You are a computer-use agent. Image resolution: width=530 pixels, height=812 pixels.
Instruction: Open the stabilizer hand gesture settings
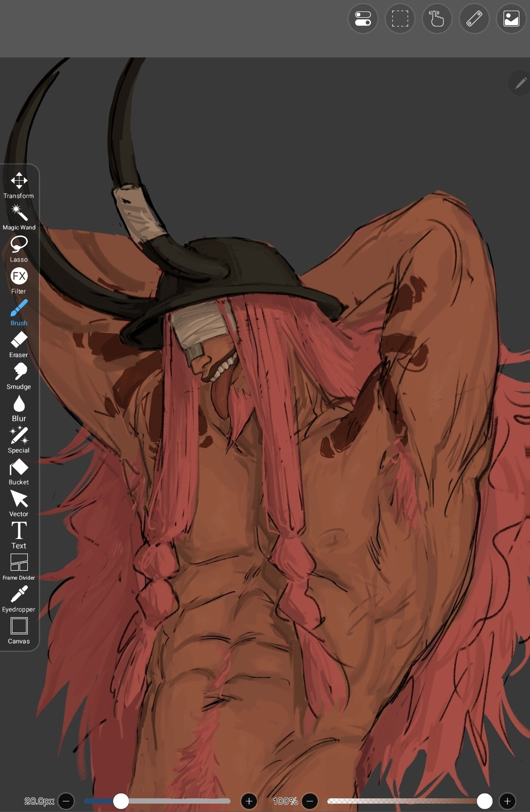[437, 19]
